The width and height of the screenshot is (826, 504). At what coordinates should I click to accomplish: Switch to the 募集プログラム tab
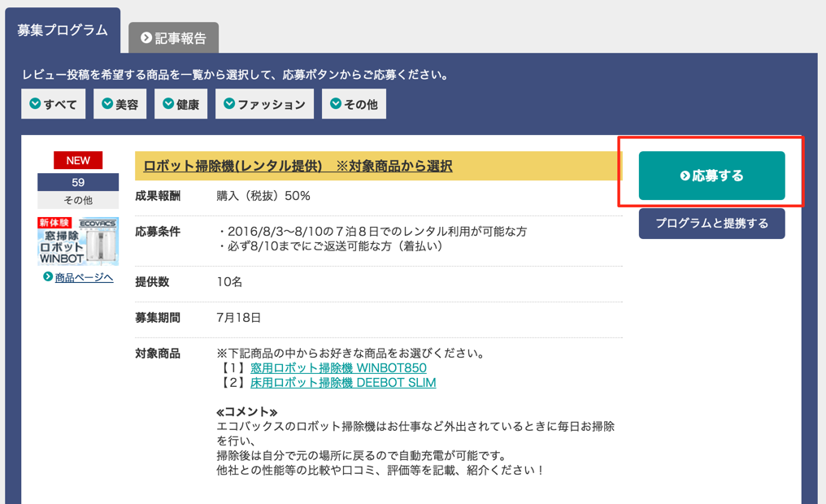pos(63,31)
